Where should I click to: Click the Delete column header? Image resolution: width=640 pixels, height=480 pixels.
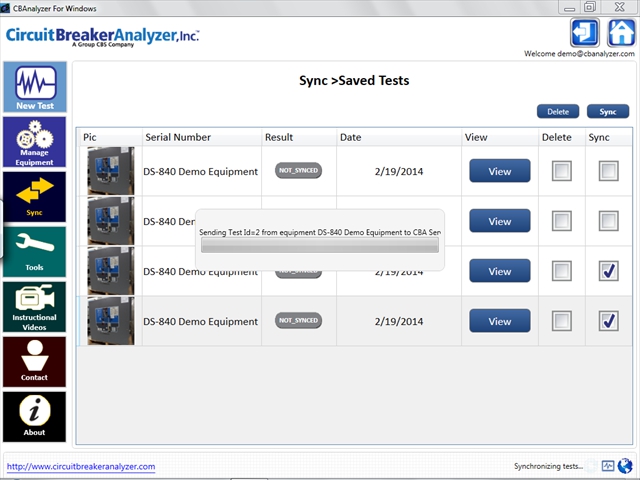click(x=562, y=137)
